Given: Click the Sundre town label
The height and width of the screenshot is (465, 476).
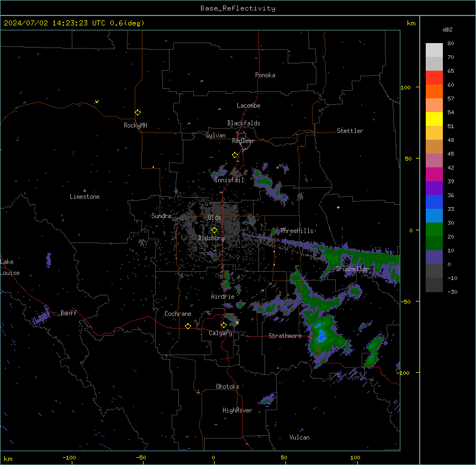Looking at the screenshot, I should click(x=161, y=216).
